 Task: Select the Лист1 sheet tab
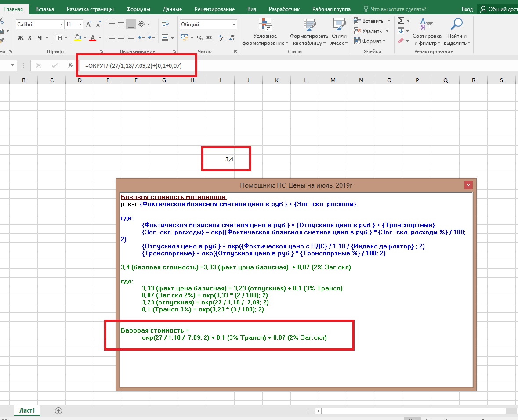click(x=27, y=410)
